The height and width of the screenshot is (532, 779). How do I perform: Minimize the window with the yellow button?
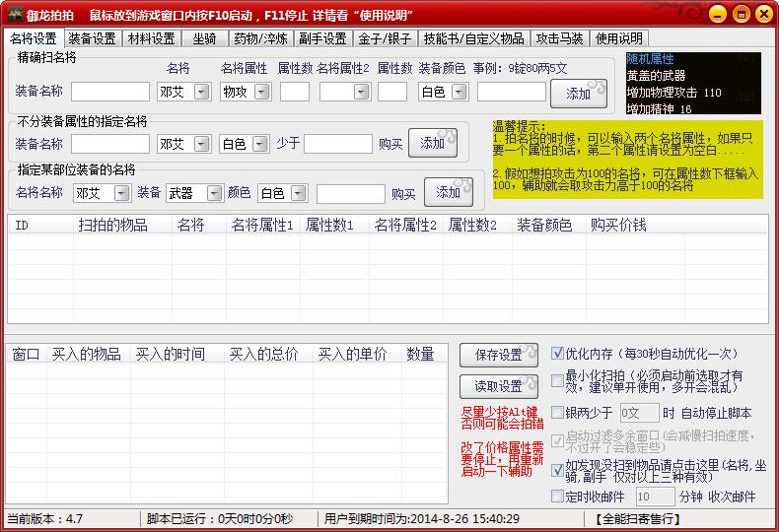tap(718, 14)
